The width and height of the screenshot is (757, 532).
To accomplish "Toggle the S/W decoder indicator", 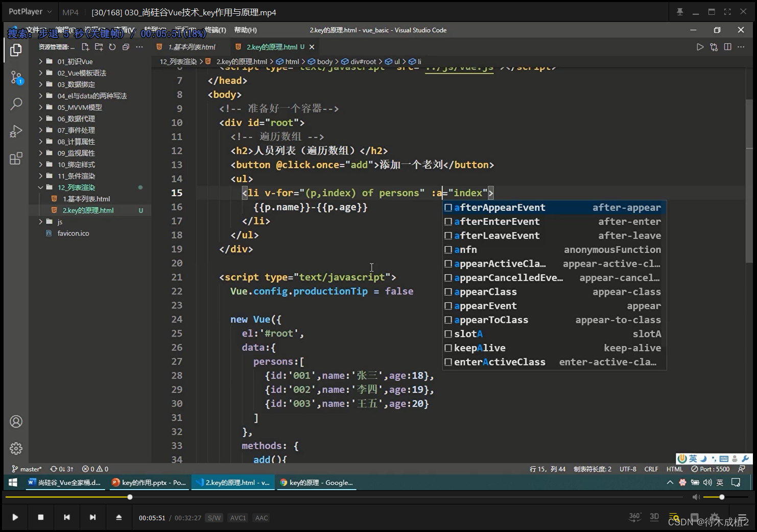I will [x=215, y=518].
